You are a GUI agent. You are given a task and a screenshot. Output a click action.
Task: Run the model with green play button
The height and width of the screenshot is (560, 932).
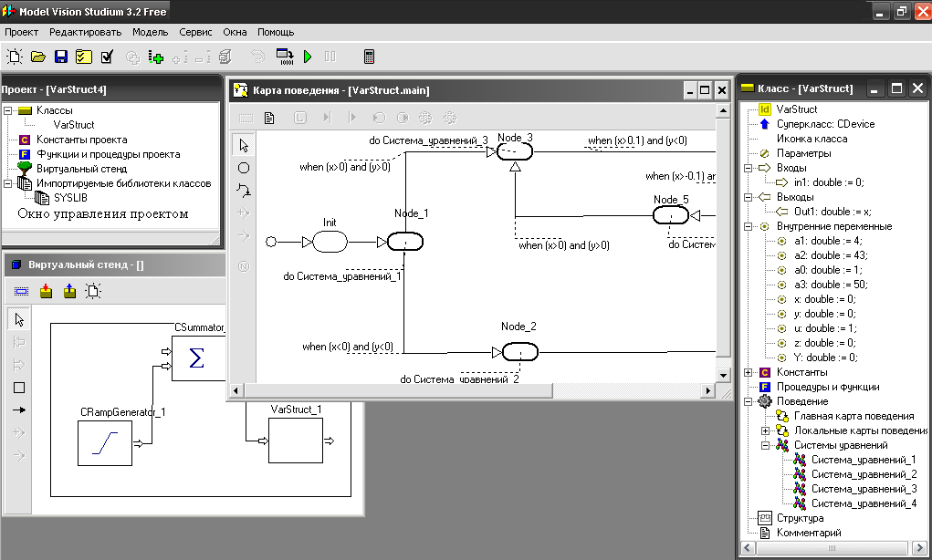click(x=308, y=57)
